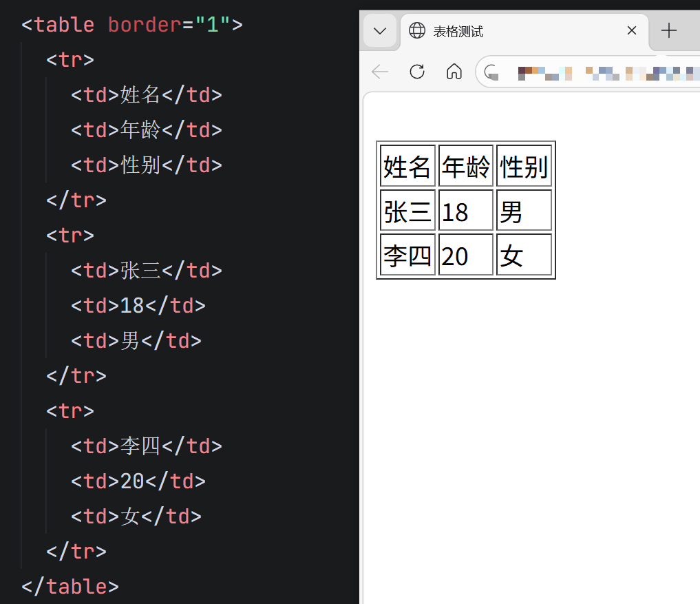Click the 性别 header cell in table

click(x=524, y=166)
